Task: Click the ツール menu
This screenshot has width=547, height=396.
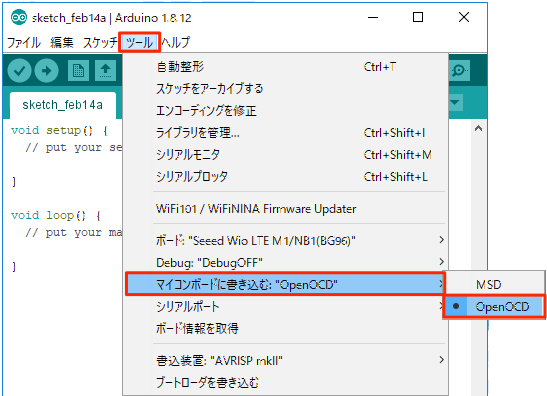Action: click(139, 43)
